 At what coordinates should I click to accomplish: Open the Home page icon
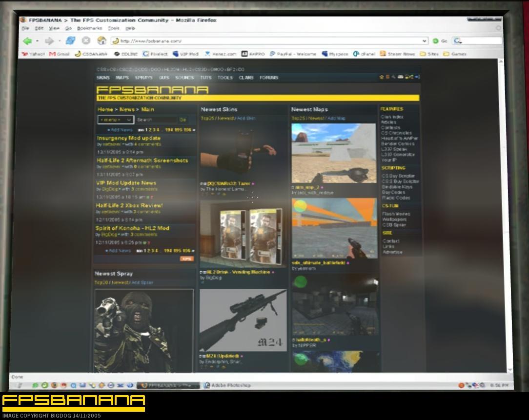[x=102, y=40]
